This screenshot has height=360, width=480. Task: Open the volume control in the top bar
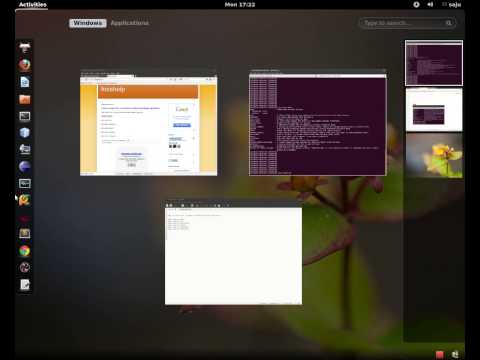(430, 4)
